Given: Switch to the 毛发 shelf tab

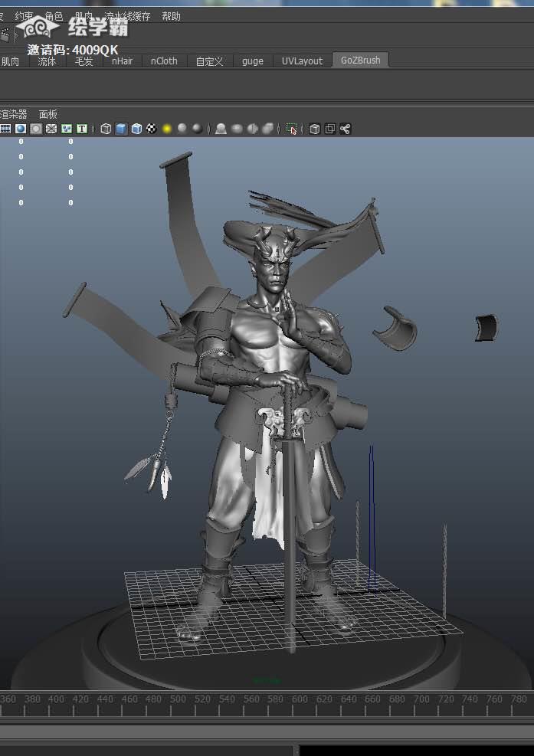Looking at the screenshot, I should tap(84, 61).
